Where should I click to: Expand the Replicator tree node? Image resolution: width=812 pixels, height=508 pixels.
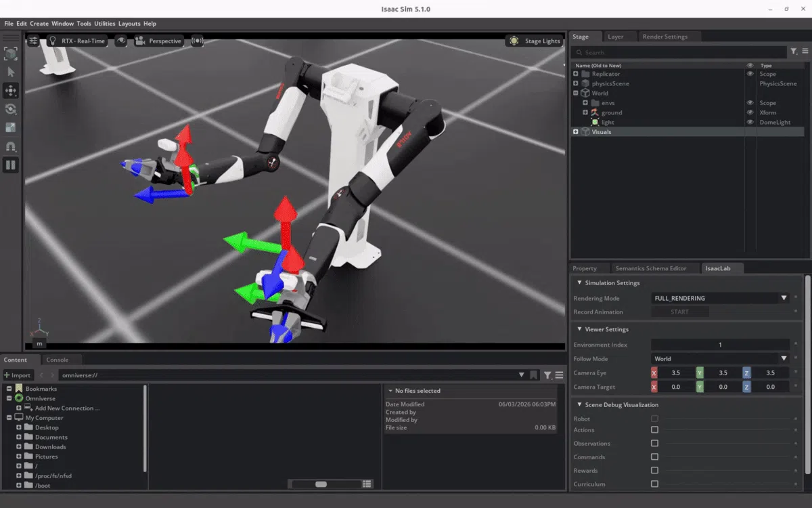tap(576, 74)
